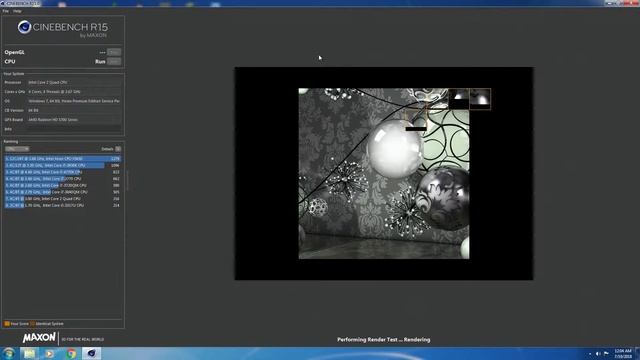This screenshot has width=640, height=360.
Task: Click the panel collapse handle beside Ranking
Action: pyautogui.click(x=127, y=181)
